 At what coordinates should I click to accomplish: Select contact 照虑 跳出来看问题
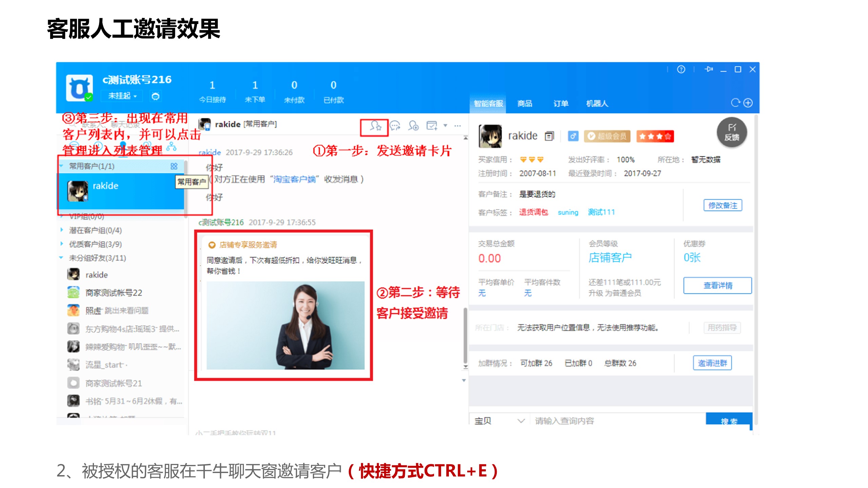pyautogui.click(x=120, y=310)
